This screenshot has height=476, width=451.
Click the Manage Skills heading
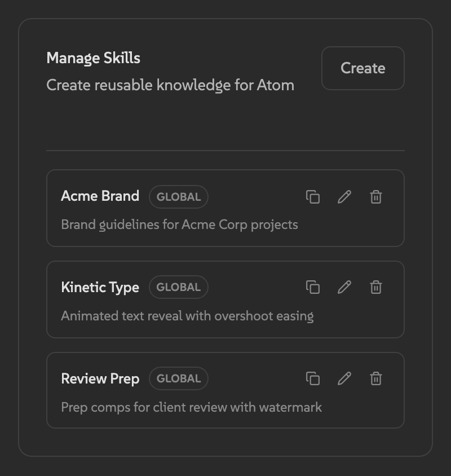coord(93,58)
